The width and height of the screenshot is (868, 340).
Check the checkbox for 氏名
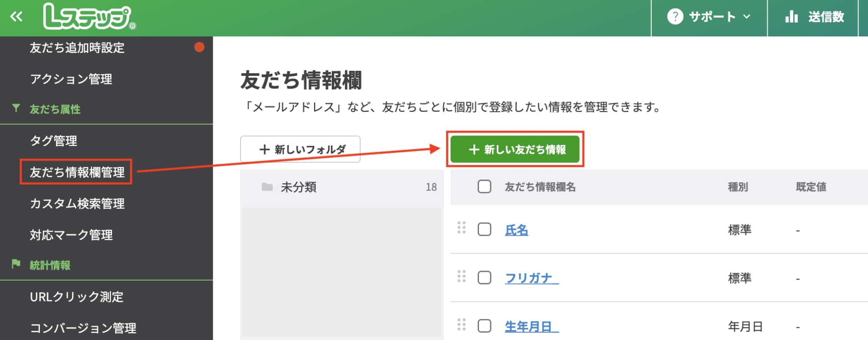point(484,230)
